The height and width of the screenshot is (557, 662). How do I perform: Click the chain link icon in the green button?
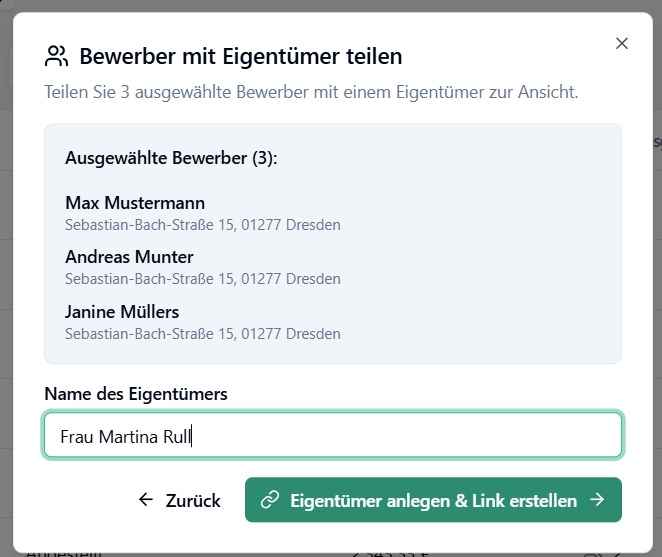268,500
